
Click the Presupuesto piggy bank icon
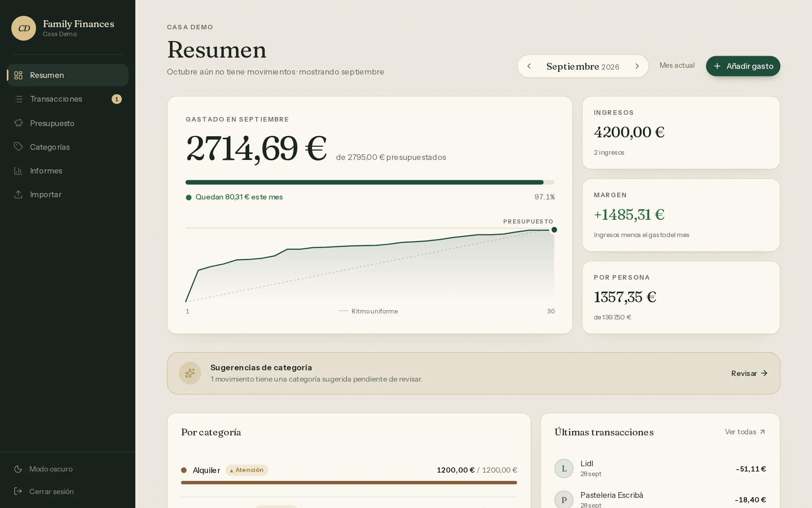coord(18,123)
